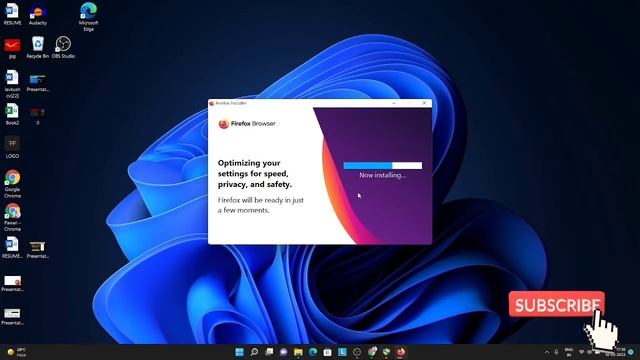The width and height of the screenshot is (640, 360).
Task: Select the Recycle Bin desktop icon
Action: tap(38, 47)
